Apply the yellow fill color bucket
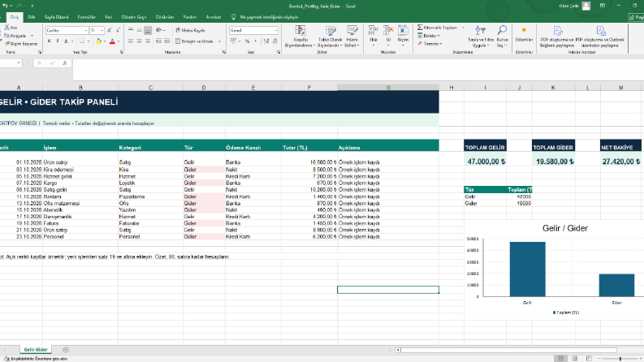Image resolution: width=644 pixels, height=362 pixels. tap(98, 41)
